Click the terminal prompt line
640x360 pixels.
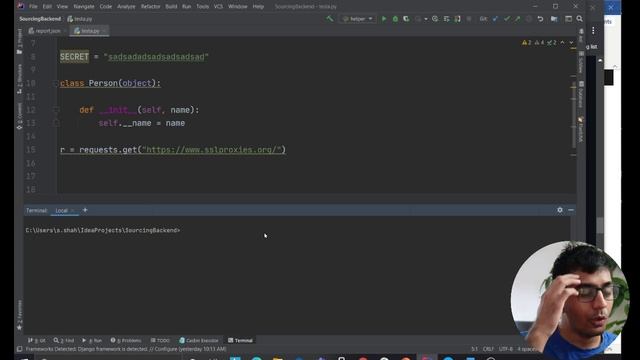pos(102,230)
